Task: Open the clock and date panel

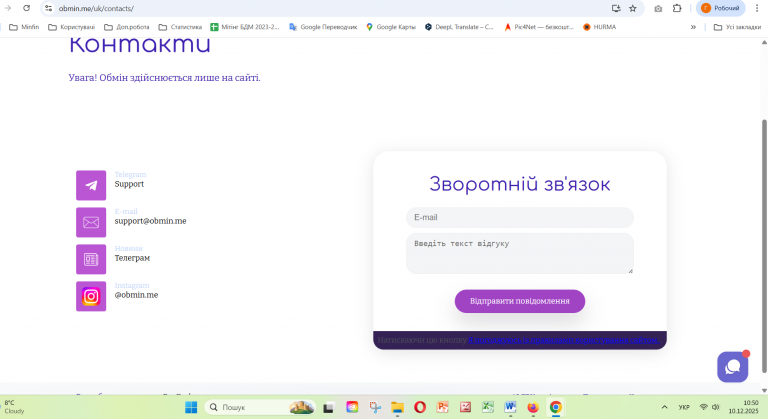Action: [x=743, y=407]
